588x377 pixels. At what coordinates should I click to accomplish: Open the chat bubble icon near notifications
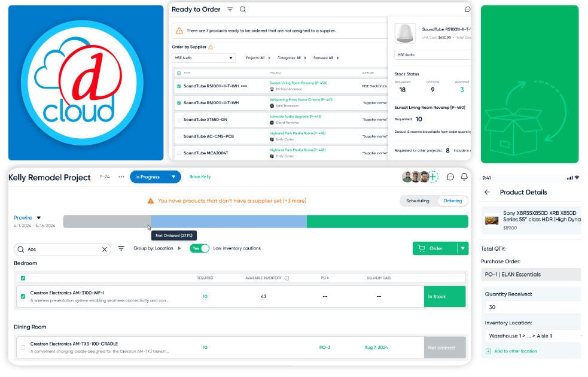coord(449,177)
